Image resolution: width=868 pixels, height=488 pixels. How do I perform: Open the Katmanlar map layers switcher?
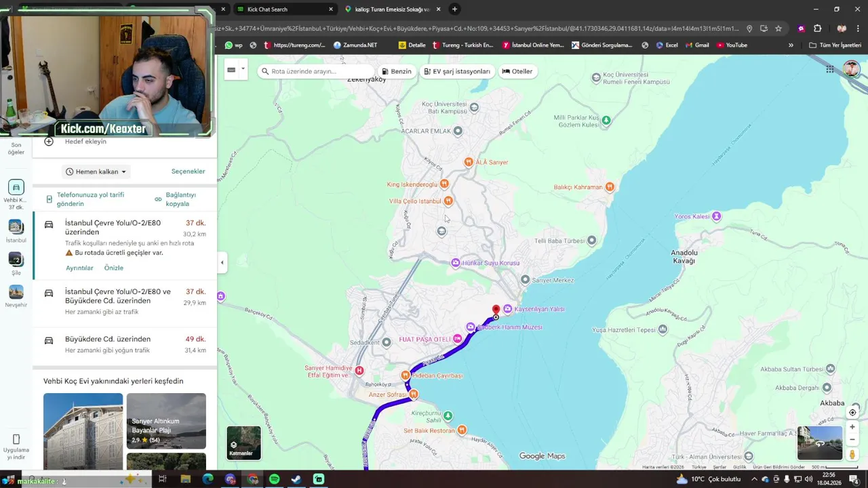click(243, 443)
